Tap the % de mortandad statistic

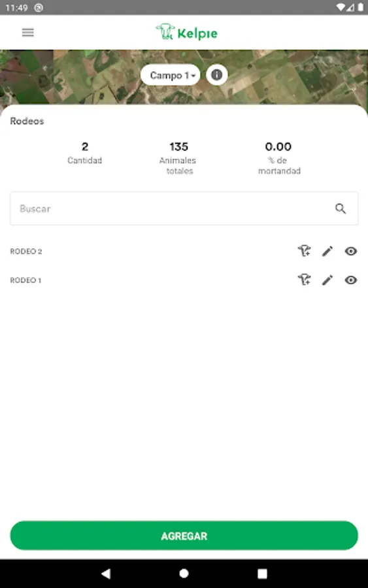(x=278, y=158)
